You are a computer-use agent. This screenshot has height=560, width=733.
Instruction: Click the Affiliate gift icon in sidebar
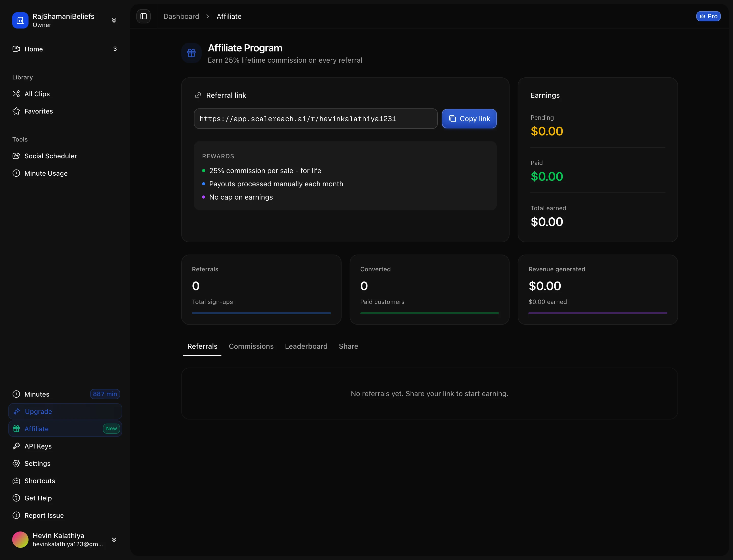click(16, 429)
